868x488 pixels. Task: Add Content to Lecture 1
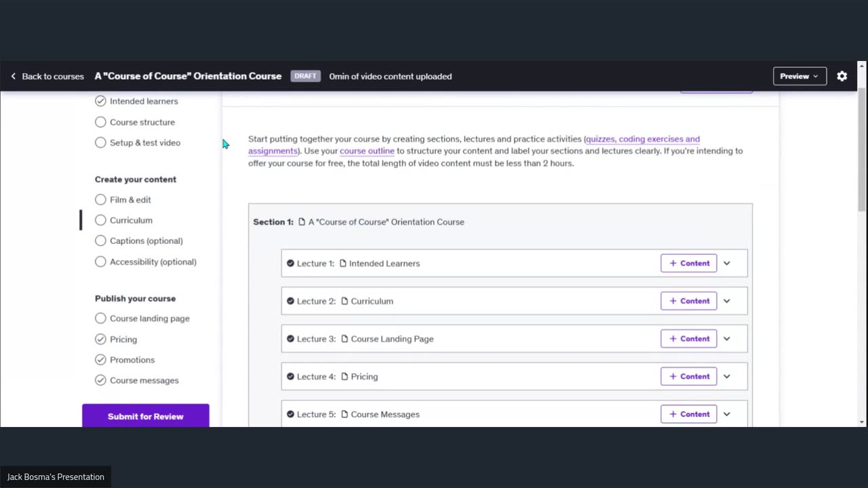point(689,264)
